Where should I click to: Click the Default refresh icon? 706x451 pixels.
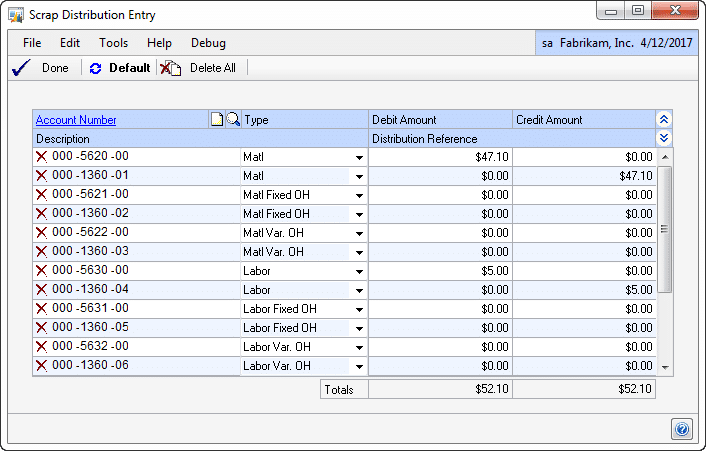[x=96, y=68]
